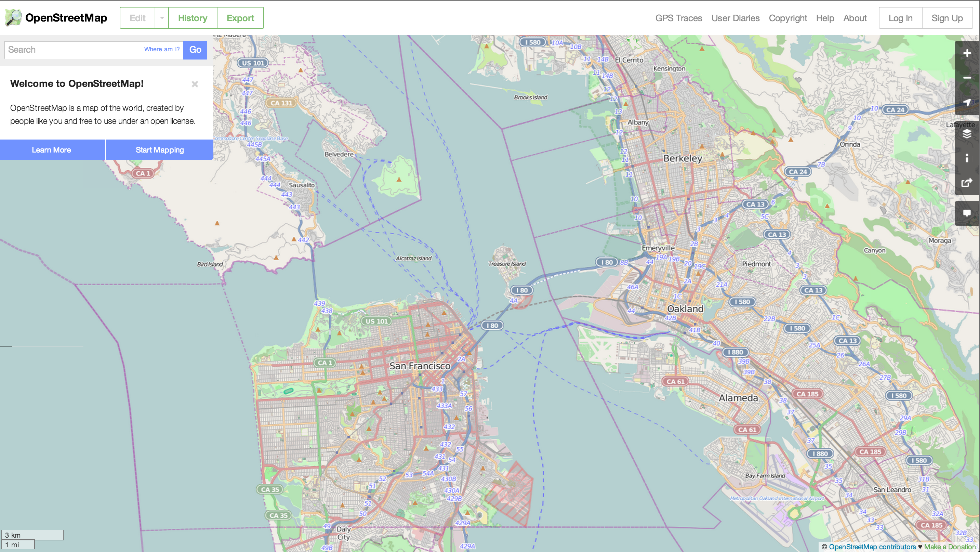Close the Welcome to OpenStreetMap panel

tap(195, 84)
